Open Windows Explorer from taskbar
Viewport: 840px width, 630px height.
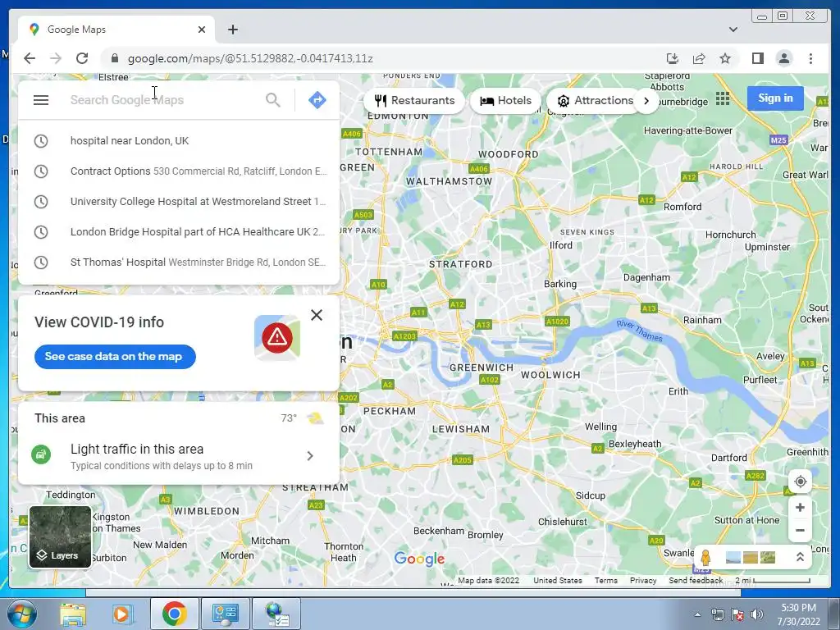pos(73,614)
